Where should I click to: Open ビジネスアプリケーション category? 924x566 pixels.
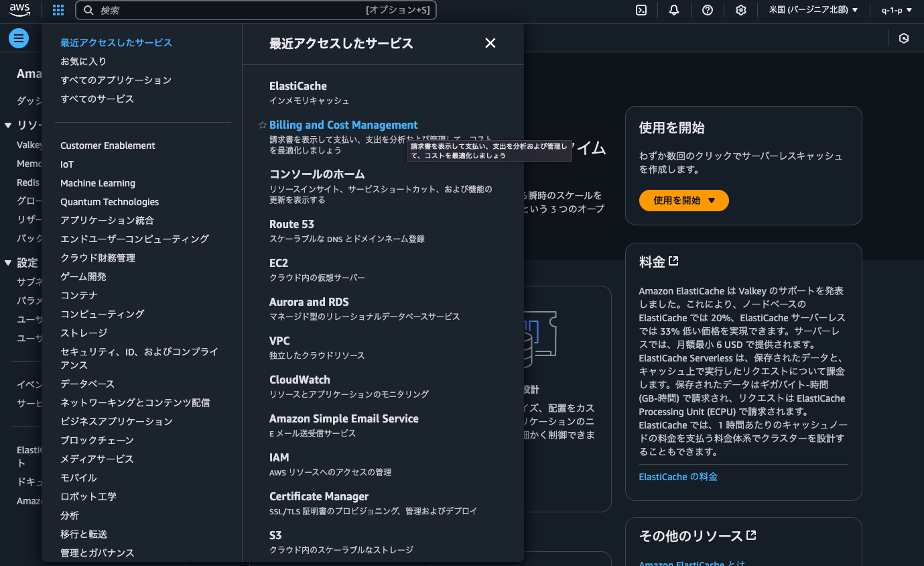coord(117,422)
